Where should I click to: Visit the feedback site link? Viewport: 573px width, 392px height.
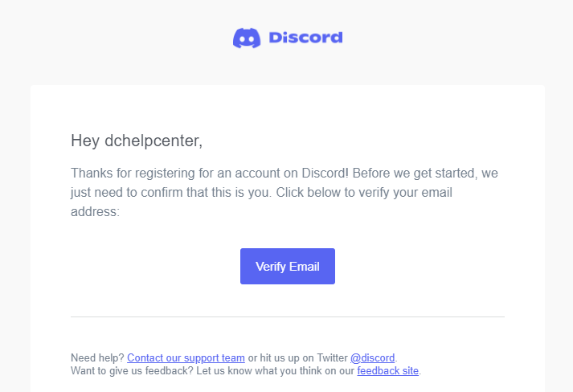387,371
